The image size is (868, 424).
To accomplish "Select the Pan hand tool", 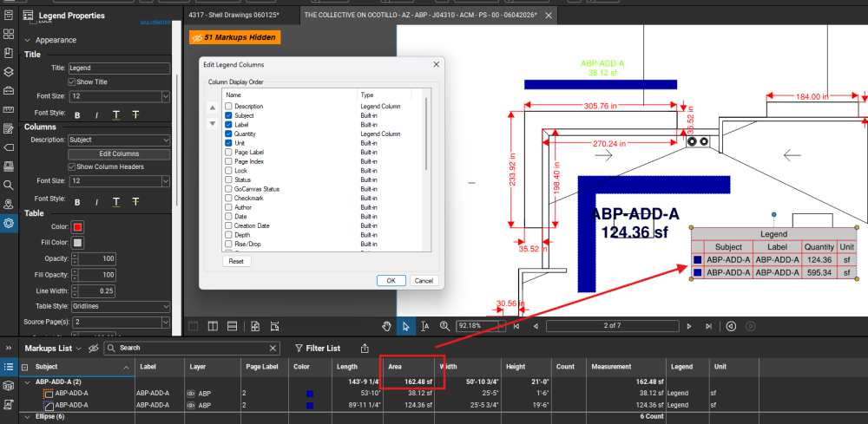I will 387,326.
